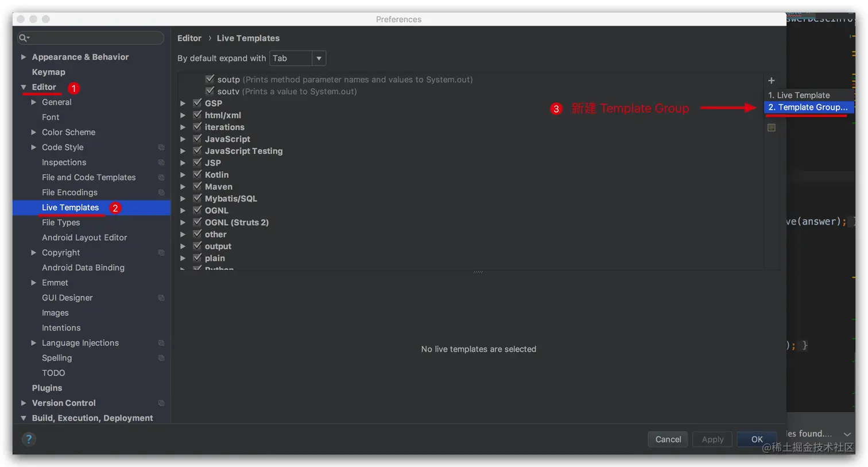Toggle the soutp template checkbox
This screenshot has width=868, height=467.
210,79
